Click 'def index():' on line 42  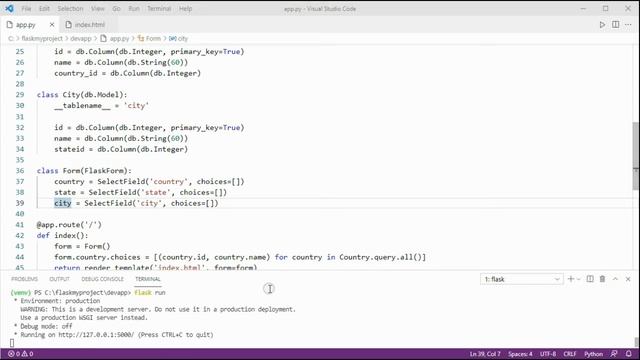click(62, 236)
